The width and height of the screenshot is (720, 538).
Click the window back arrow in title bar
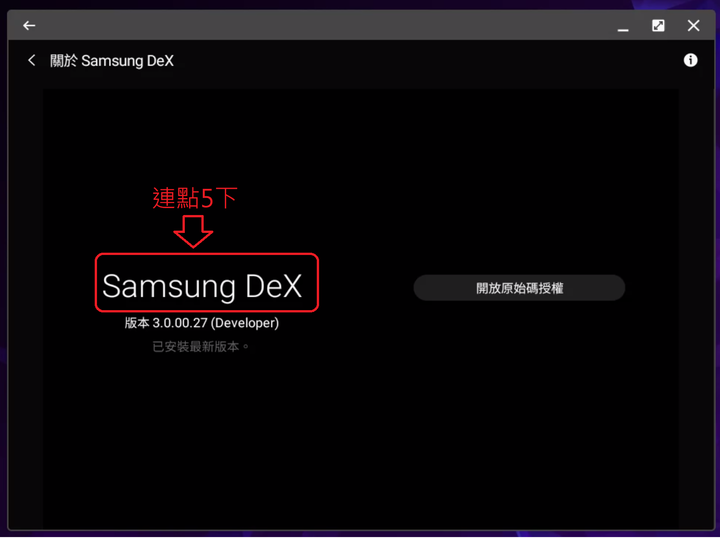29,26
